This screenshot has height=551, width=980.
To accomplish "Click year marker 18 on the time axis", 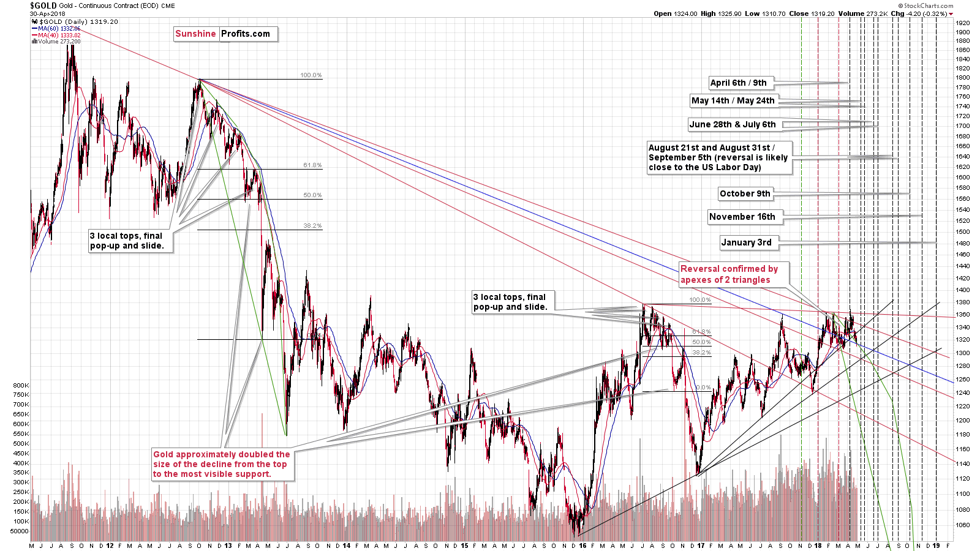I will pyautogui.click(x=818, y=545).
